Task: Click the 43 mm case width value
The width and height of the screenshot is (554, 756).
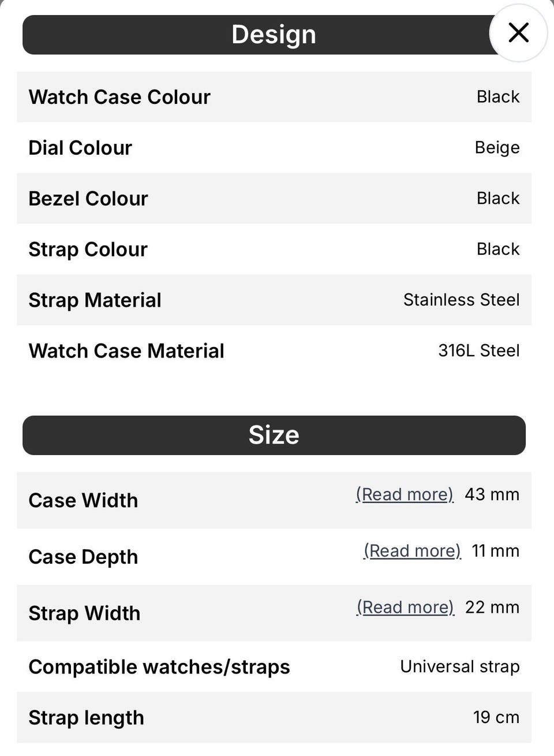Action: tap(492, 494)
